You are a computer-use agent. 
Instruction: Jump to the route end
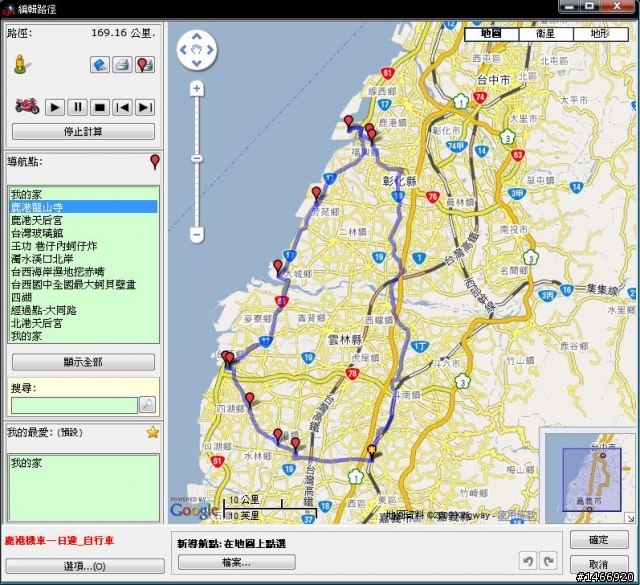point(144,107)
